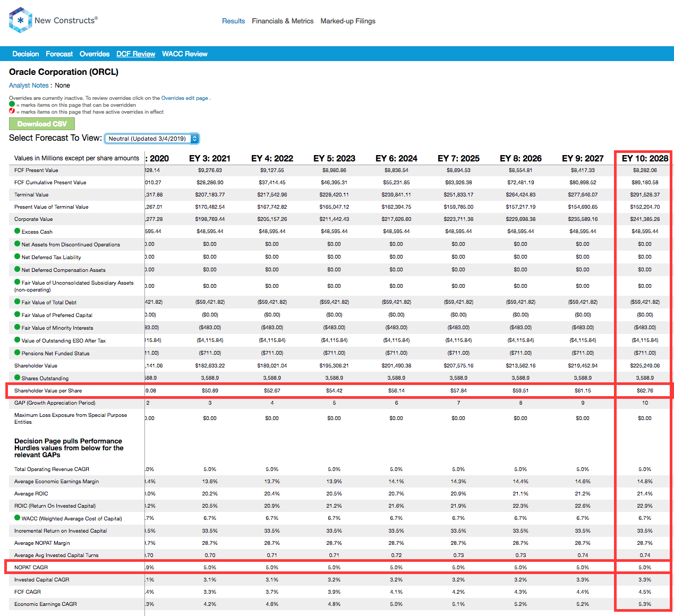This screenshot has width=674, height=616.
Task: Click the Average Avg Invested Capital Turns label
Action: (56, 555)
